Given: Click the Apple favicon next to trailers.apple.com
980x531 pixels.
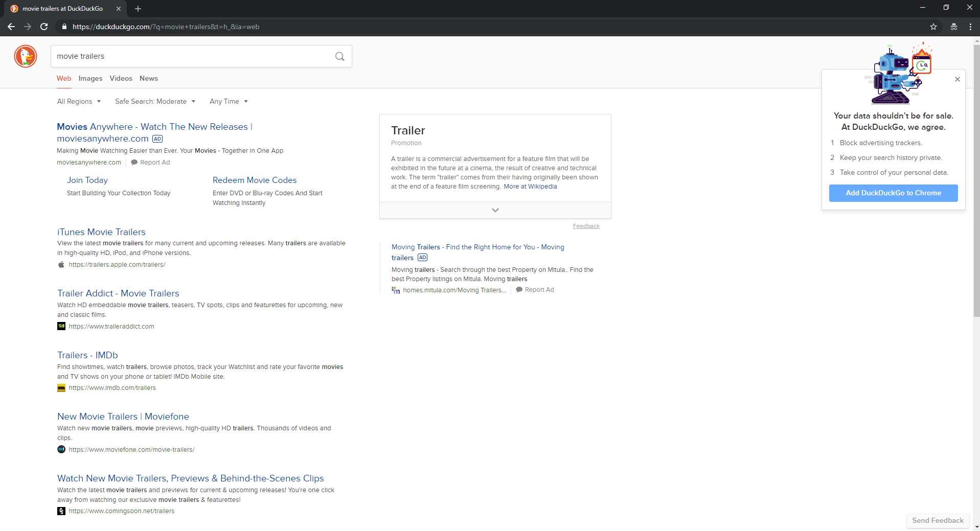Looking at the screenshot, I should click(61, 265).
